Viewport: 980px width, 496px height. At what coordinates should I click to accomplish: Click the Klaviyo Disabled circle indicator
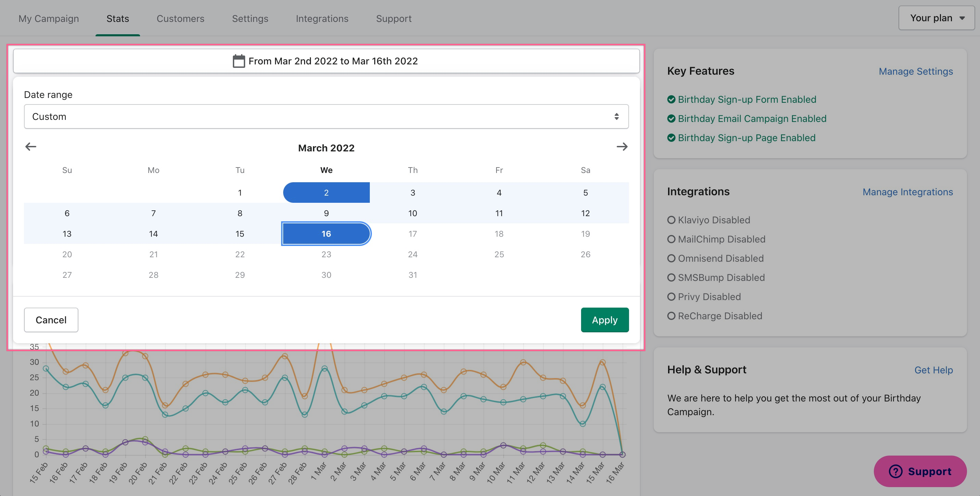(x=671, y=220)
